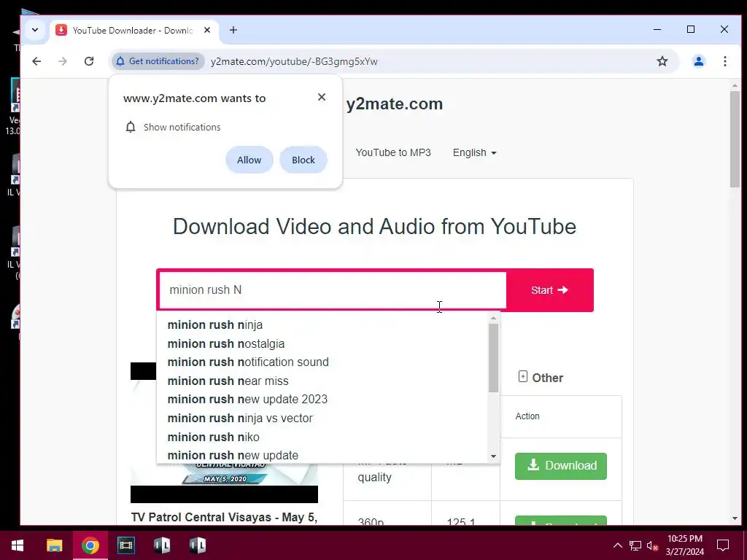Click the taskbar clock 10:25 PM
The image size is (747, 560).
(684, 545)
